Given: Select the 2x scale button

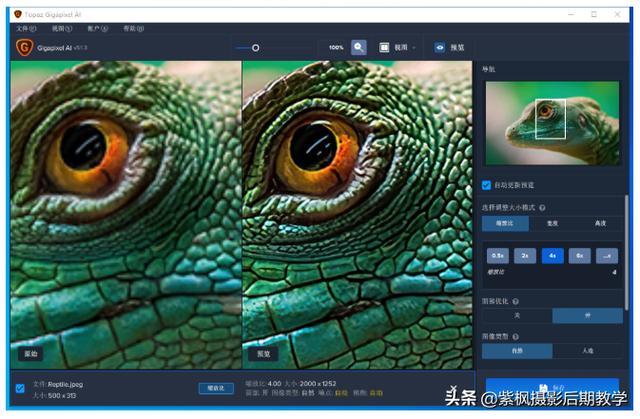Looking at the screenshot, I should point(525,256).
